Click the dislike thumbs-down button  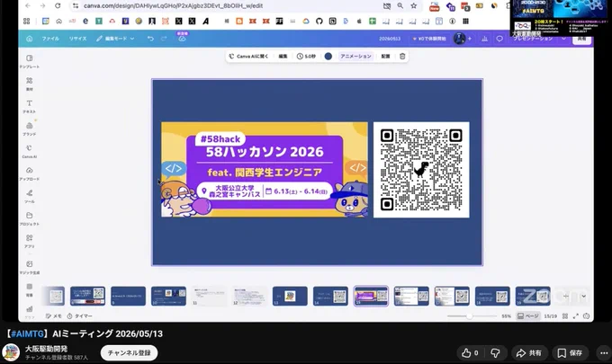point(495,353)
